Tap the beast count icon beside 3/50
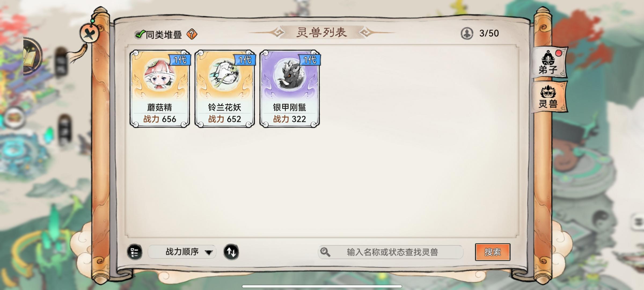The width and height of the screenshot is (644, 290). click(x=467, y=34)
